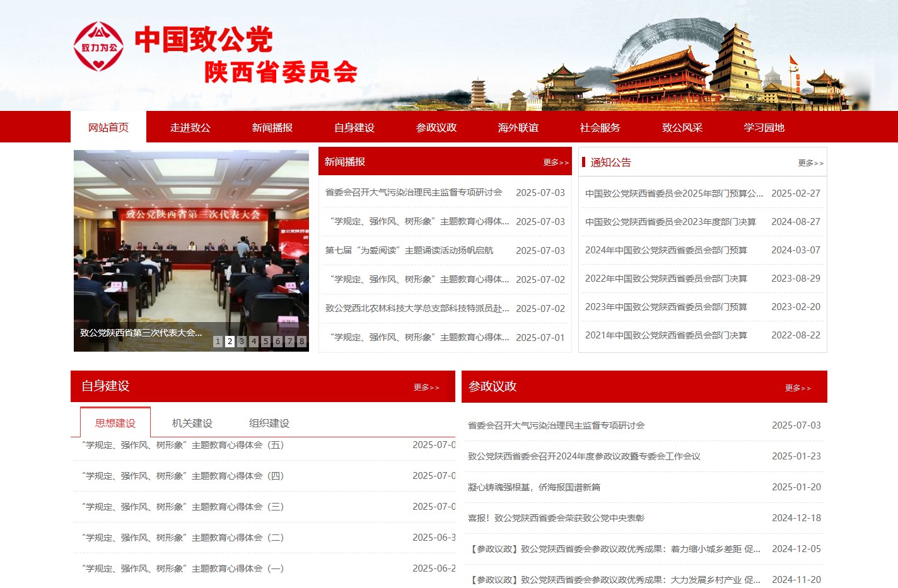Open 参政议政优秀成果：大力发展乡村产业 article

pos(614,580)
